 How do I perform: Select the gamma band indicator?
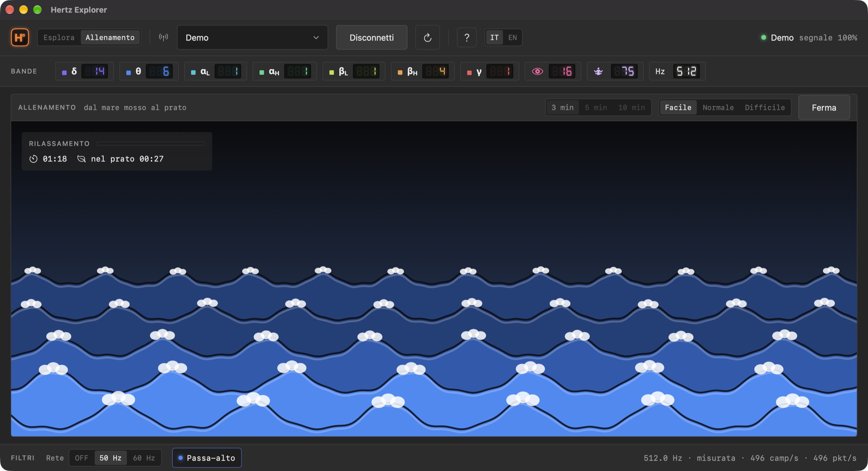click(490, 71)
